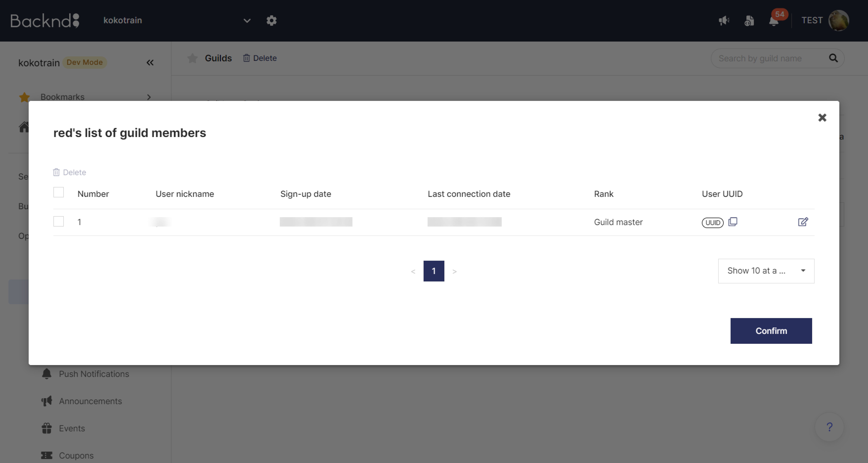Screen dimensions: 868x463
Task: Click Delete in the guild members dialog
Action: pos(69,172)
